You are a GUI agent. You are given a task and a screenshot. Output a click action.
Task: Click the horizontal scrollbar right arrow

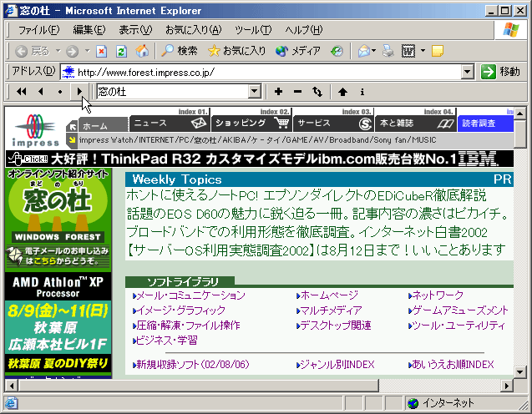(507, 386)
